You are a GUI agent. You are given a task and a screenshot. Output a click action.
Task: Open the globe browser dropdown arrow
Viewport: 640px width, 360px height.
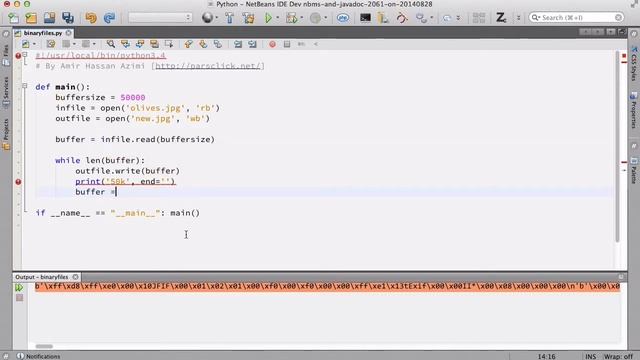point(216,18)
